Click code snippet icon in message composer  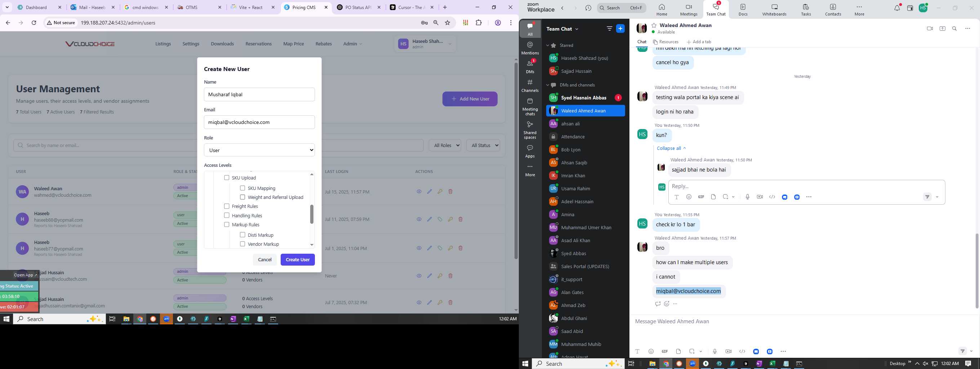click(x=742, y=351)
